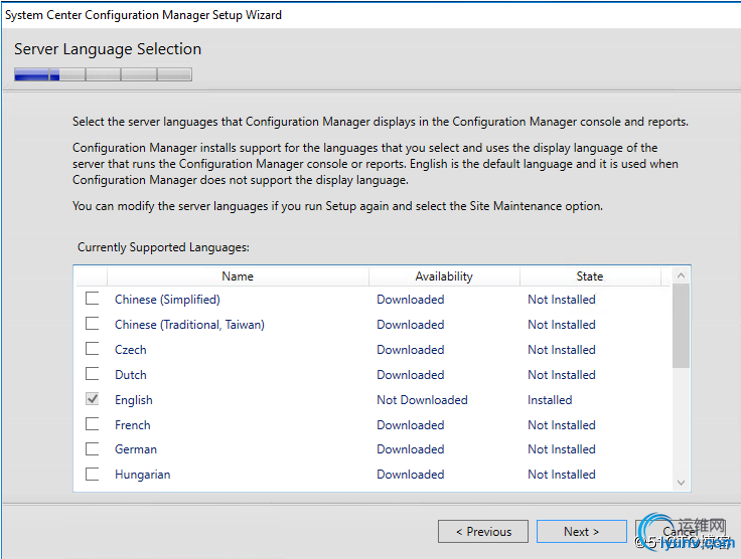The height and width of the screenshot is (559, 741).
Task: Check the Chinese (Simplified) language checkbox
Action: (92, 298)
